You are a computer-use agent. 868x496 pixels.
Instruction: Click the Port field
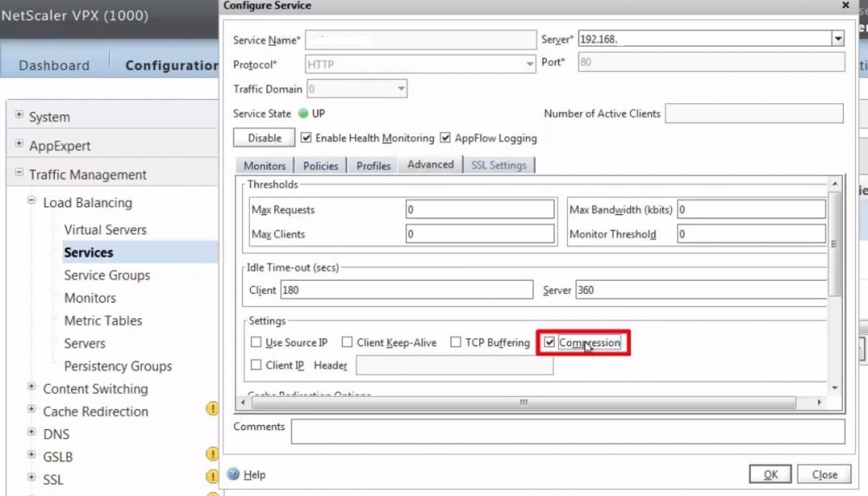pos(712,62)
